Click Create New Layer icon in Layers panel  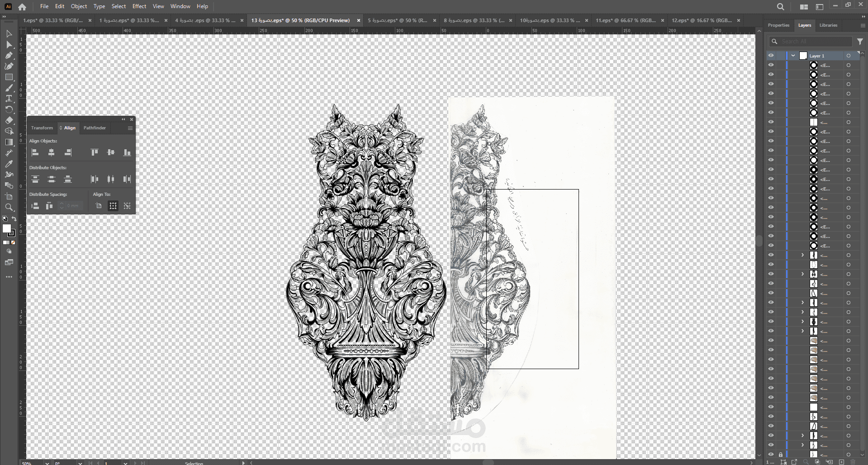pyautogui.click(x=841, y=462)
